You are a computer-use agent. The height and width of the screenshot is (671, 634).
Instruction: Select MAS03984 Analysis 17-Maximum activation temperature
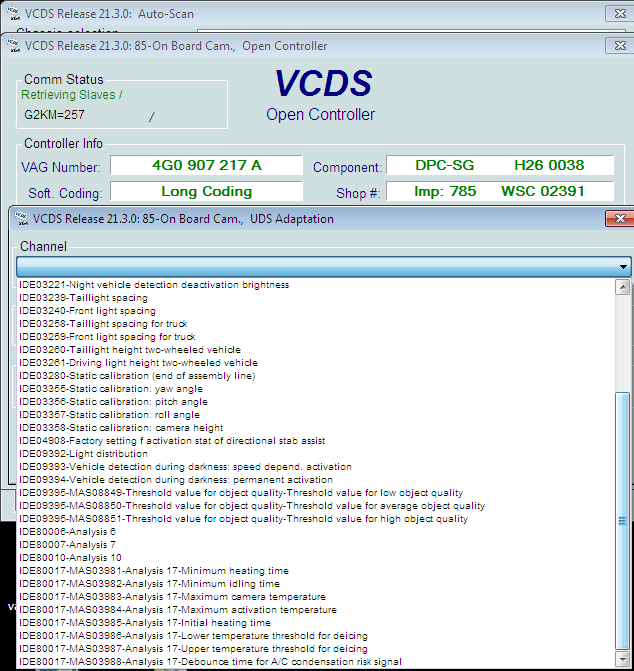(x=316, y=610)
